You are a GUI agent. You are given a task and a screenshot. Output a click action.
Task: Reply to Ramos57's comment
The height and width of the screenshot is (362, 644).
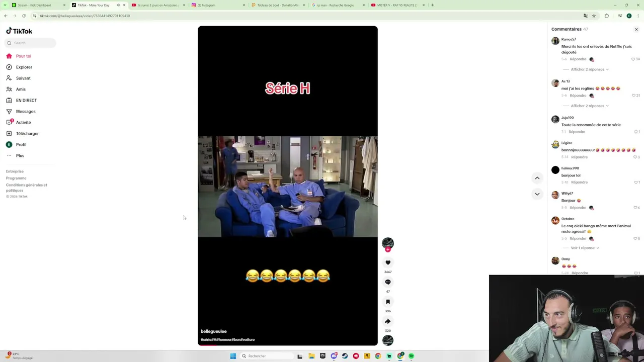[x=578, y=59]
